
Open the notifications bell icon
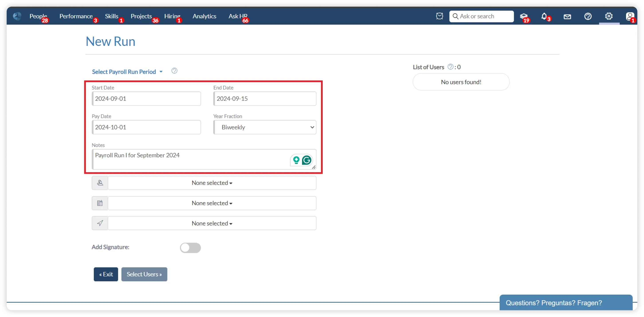(x=544, y=16)
